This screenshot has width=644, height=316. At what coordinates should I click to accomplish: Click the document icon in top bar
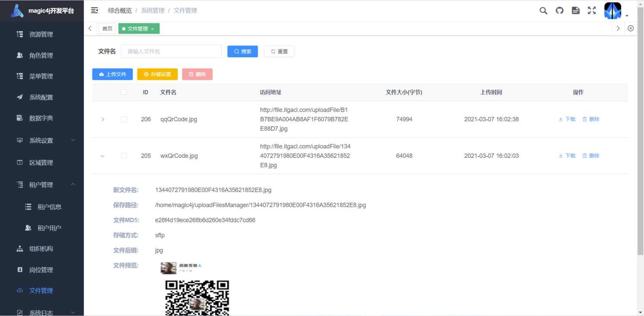(x=575, y=11)
